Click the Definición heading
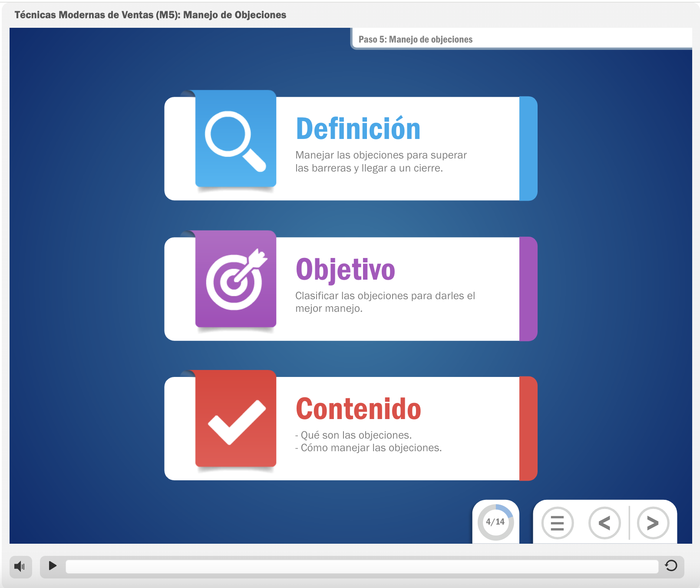700x588 pixels. [x=358, y=129]
